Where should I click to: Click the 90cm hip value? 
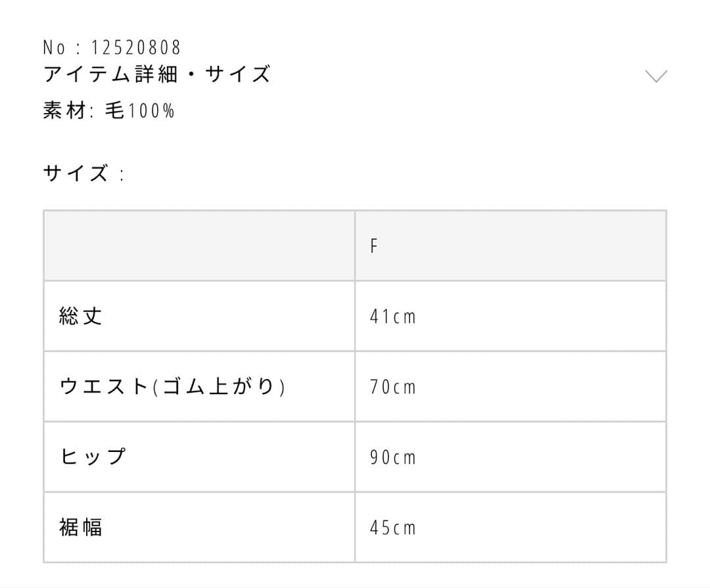tap(392, 457)
